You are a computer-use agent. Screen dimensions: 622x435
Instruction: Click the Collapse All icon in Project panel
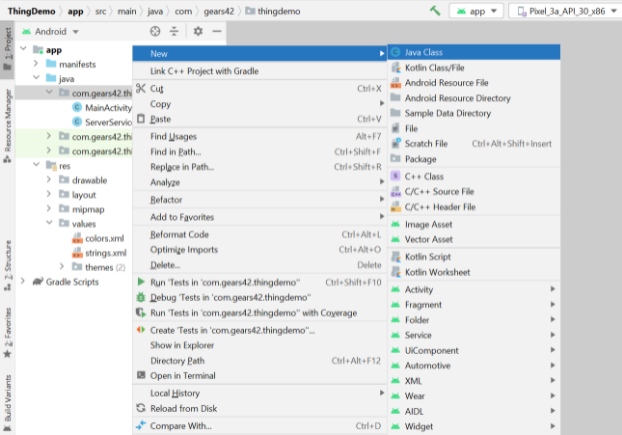coord(174,31)
